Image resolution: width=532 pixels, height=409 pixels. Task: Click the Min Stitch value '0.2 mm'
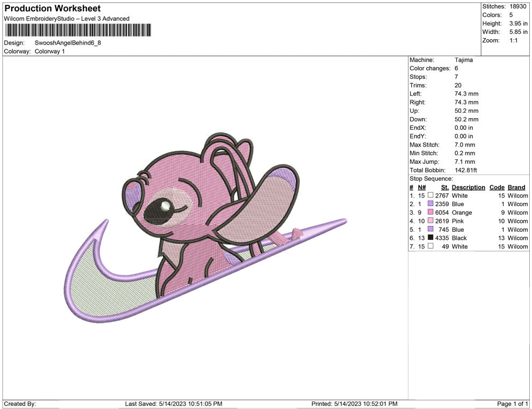[465, 153]
